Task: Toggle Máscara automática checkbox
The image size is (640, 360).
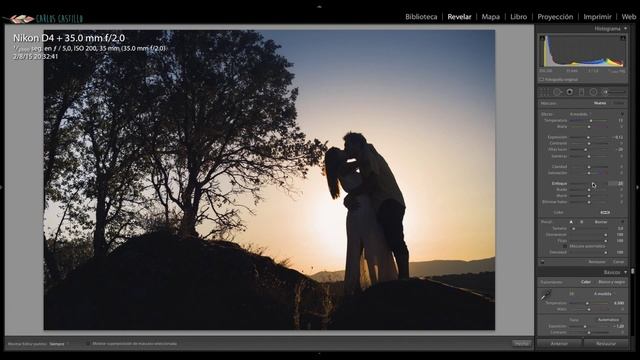Action: click(x=565, y=247)
